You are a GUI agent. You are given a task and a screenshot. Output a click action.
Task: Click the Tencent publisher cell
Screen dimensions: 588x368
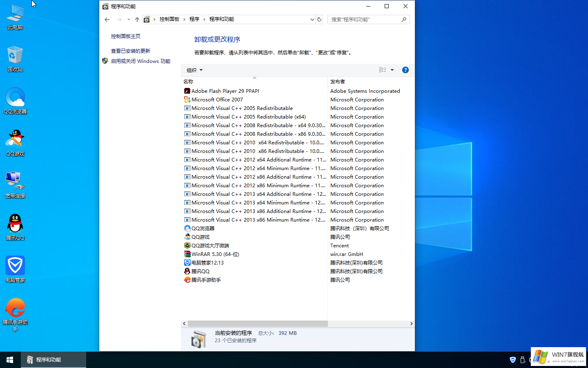pos(340,245)
